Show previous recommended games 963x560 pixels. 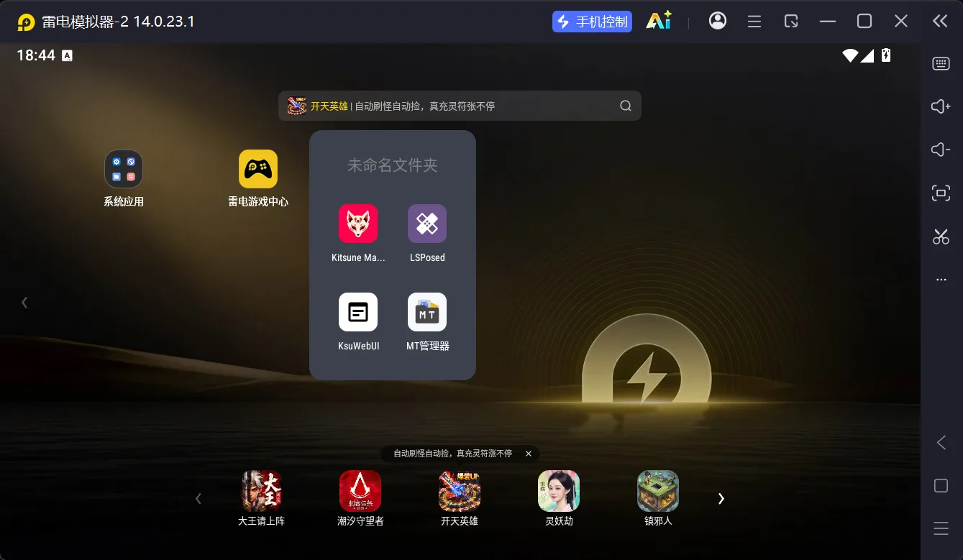(198, 498)
